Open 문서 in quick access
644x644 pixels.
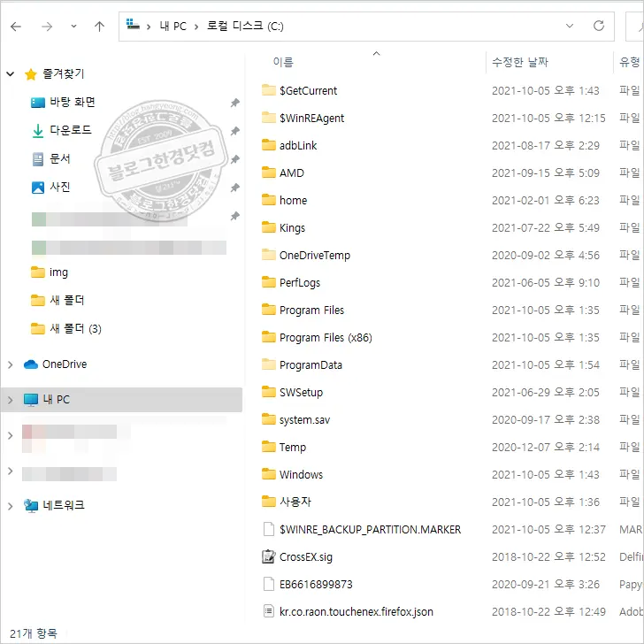click(51, 158)
